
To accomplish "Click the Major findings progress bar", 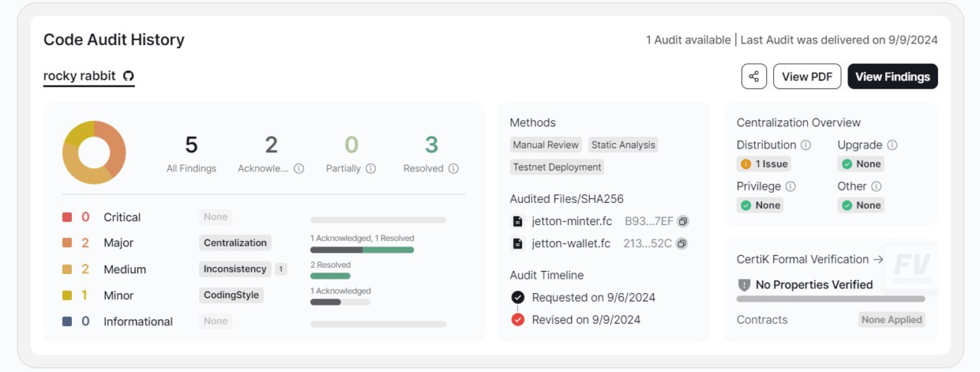I will click(362, 250).
